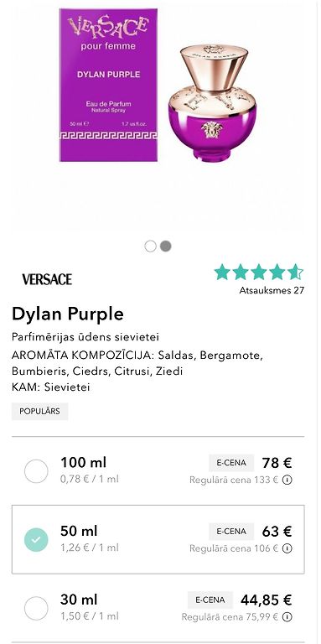Click the star rating icons
The image size is (321, 644).
(259, 272)
